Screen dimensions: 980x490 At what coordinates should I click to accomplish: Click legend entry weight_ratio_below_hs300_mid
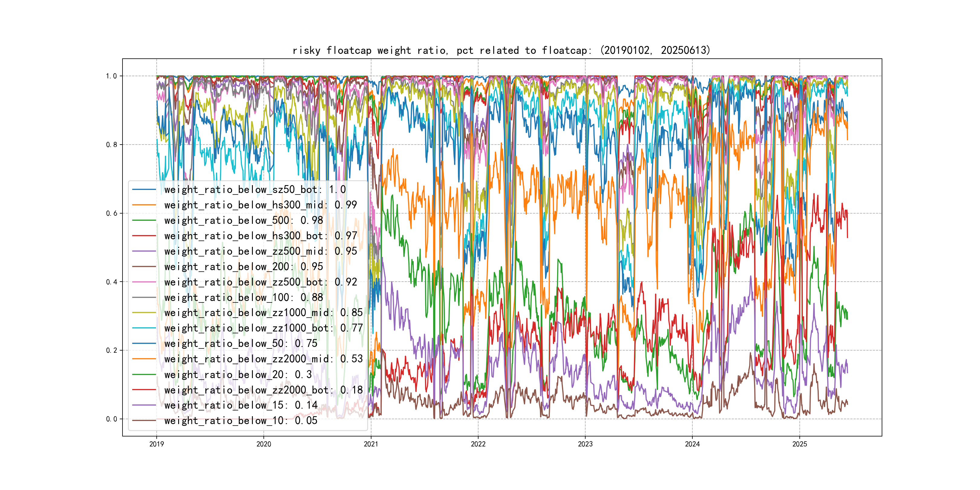pos(260,205)
